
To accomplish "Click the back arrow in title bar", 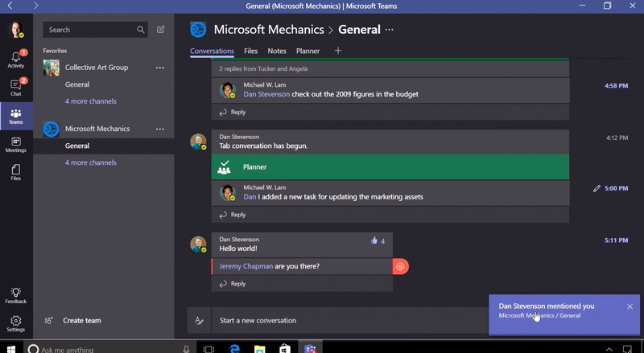I will pos(10,6).
